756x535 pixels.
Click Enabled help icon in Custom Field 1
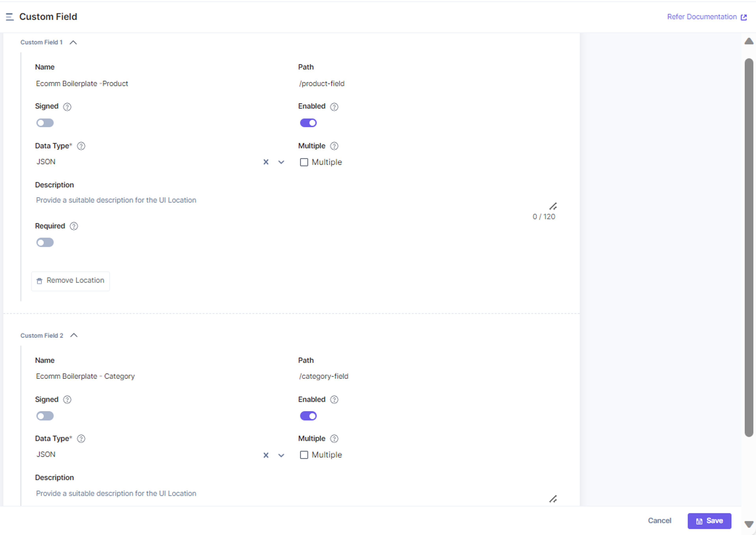[x=334, y=107]
